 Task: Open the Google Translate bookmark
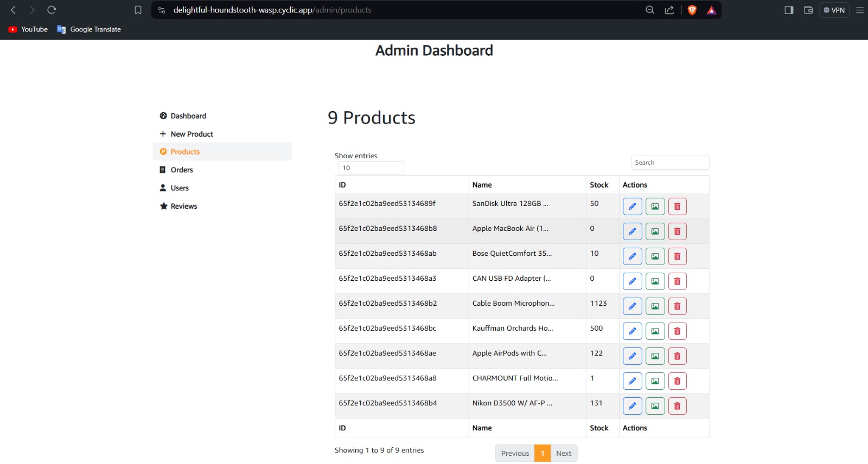click(89, 29)
